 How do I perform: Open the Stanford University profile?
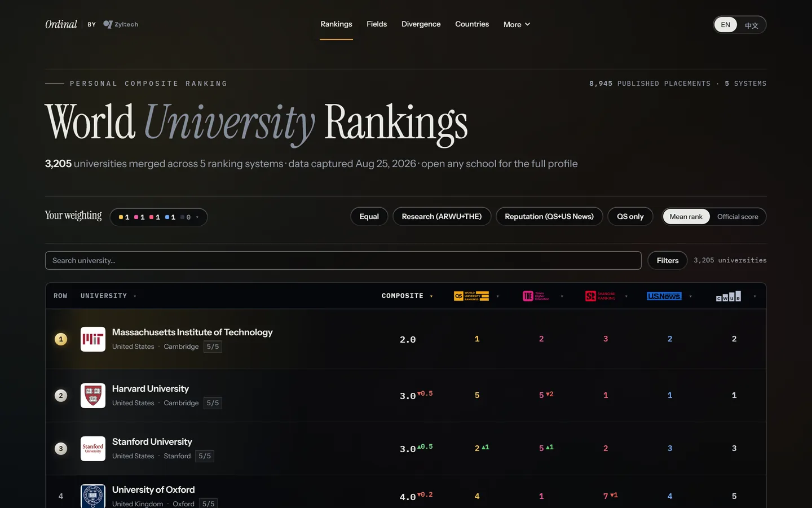(x=152, y=442)
